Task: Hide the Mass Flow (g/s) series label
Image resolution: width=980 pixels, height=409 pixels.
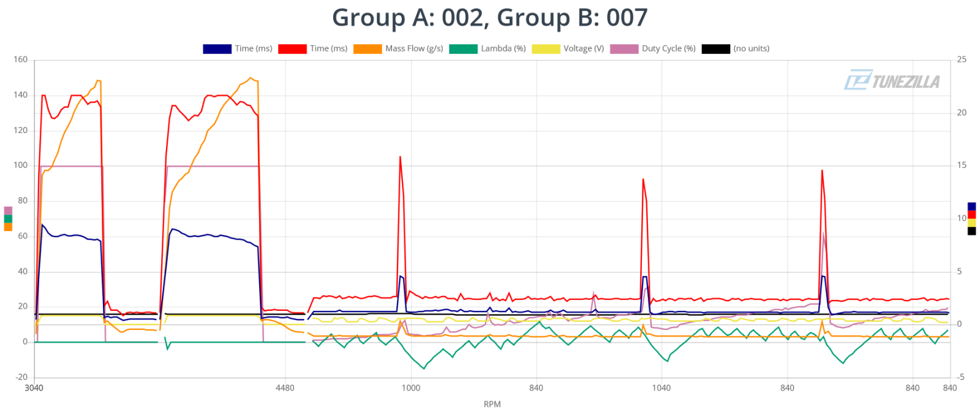Action: click(414, 49)
